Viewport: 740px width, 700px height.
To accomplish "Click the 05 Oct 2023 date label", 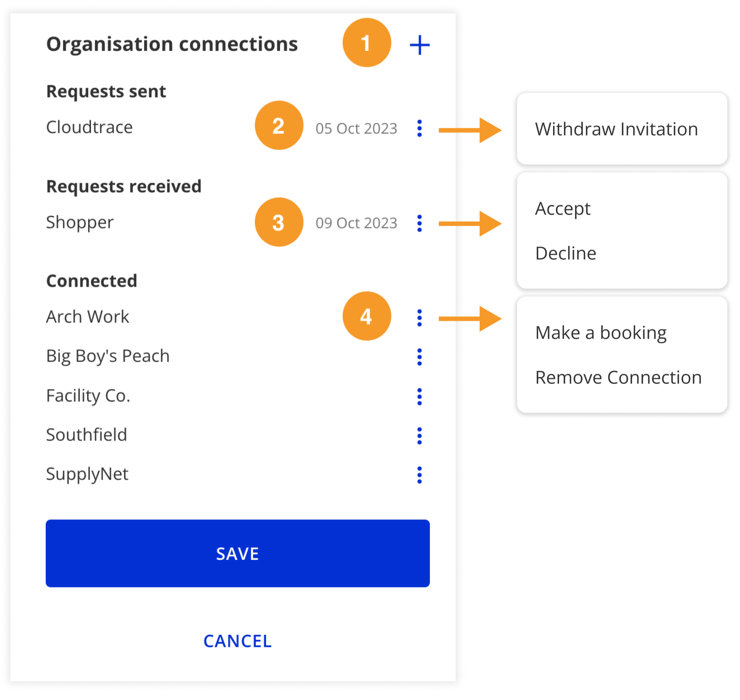I will point(356,128).
